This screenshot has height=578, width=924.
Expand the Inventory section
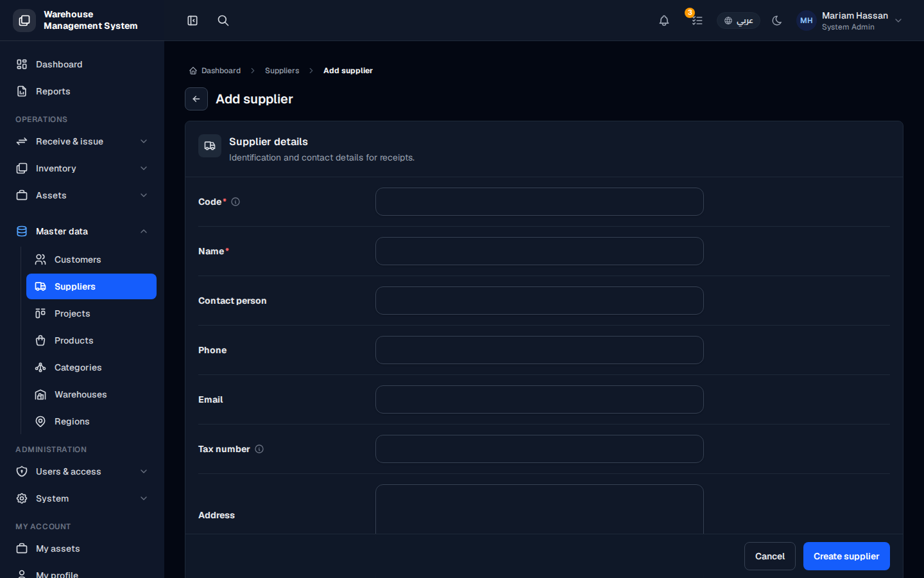click(x=82, y=168)
